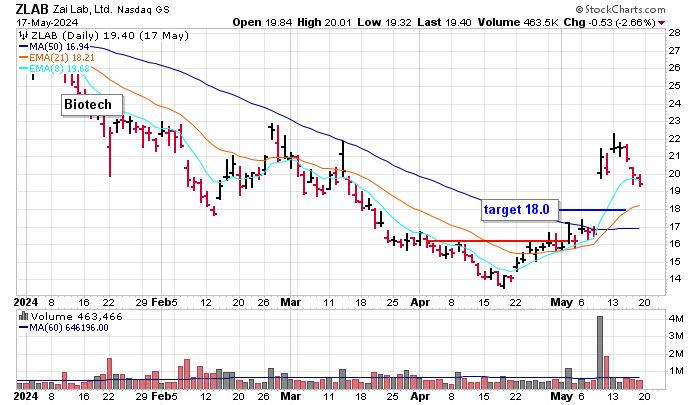The width and height of the screenshot is (700, 405).
Task: Click the ZLAB ticker symbol title
Action: [33, 9]
